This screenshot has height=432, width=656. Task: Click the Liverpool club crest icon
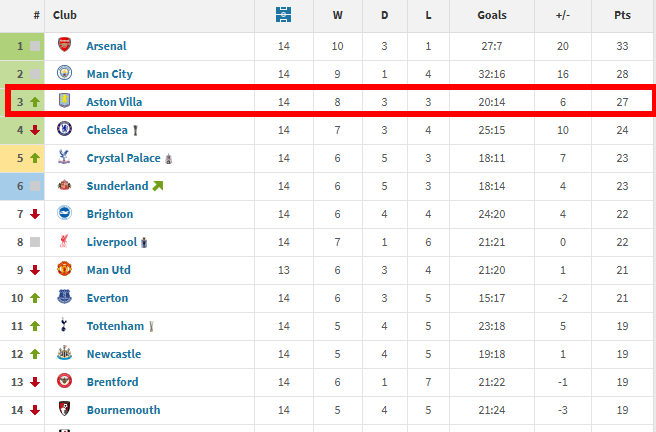click(x=65, y=242)
